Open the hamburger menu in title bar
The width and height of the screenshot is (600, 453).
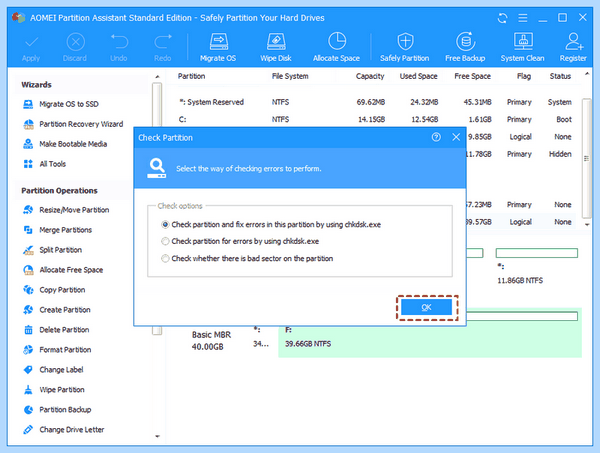click(x=523, y=18)
